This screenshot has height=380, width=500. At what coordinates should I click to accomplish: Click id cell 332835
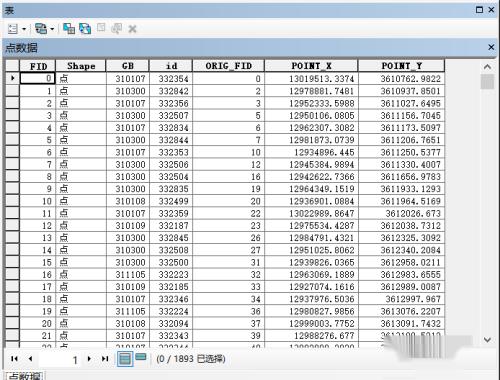tap(171, 189)
